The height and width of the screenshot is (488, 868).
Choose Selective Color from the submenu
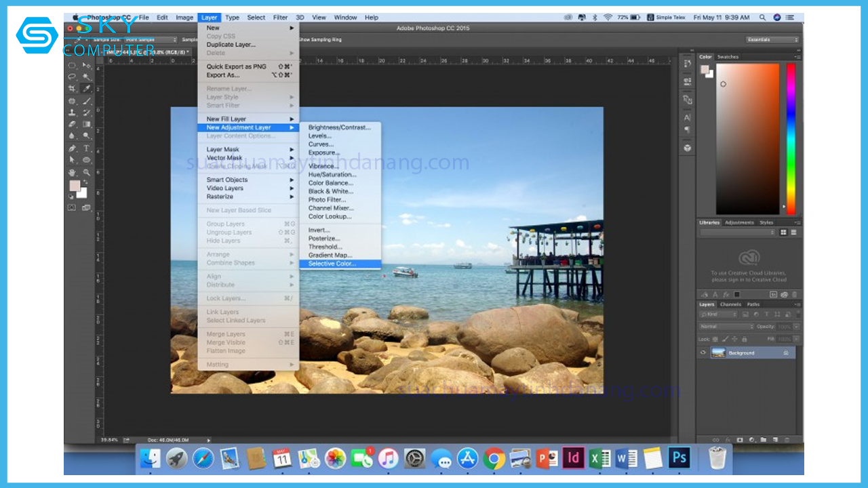point(332,264)
